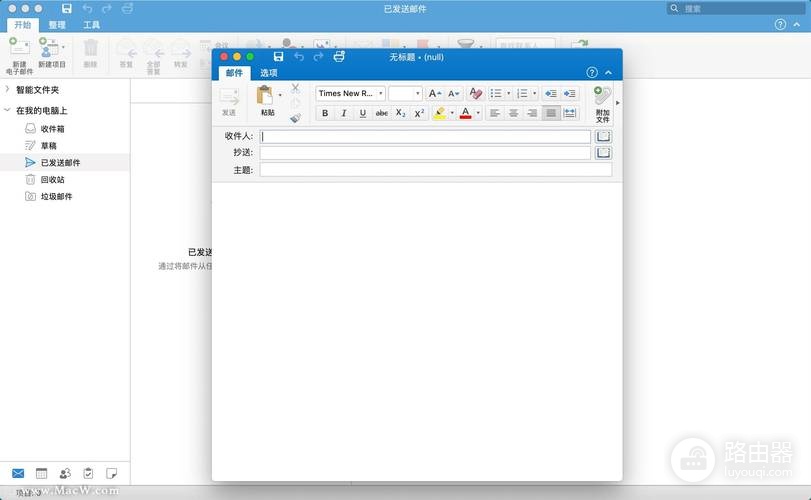The height and width of the screenshot is (500, 811).
Task: Click the text direction icon after justify
Action: (x=569, y=113)
